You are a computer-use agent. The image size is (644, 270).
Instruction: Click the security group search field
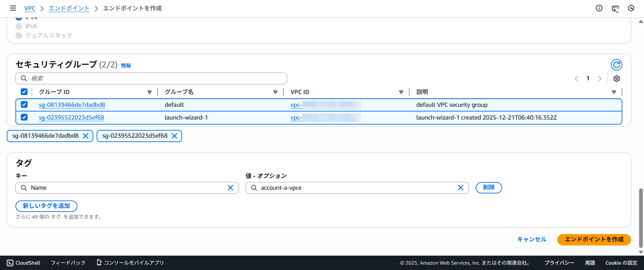(151, 79)
